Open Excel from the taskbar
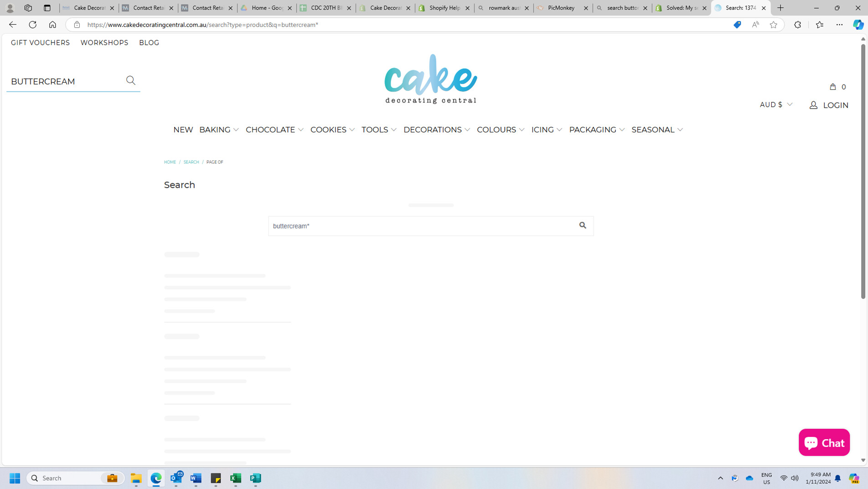 (x=236, y=478)
